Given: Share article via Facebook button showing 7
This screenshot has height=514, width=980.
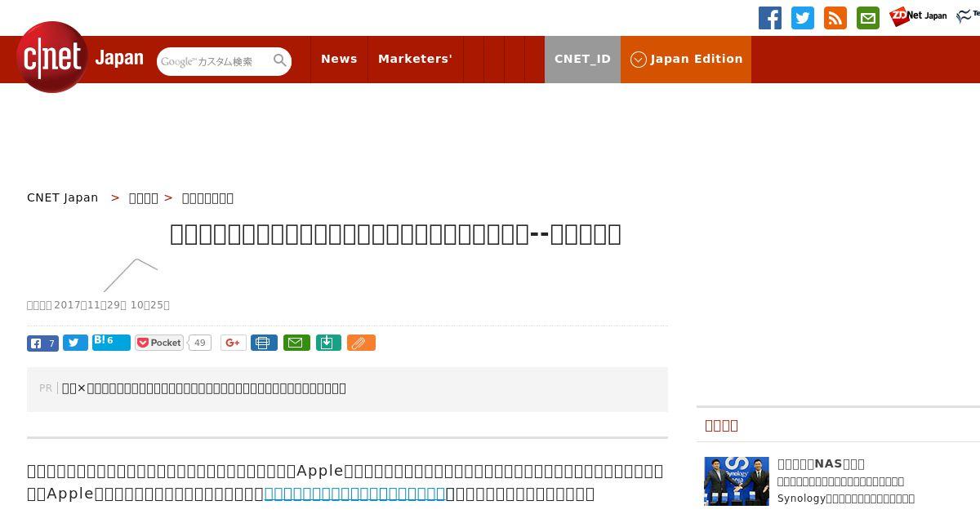Looking at the screenshot, I should click(42, 343).
